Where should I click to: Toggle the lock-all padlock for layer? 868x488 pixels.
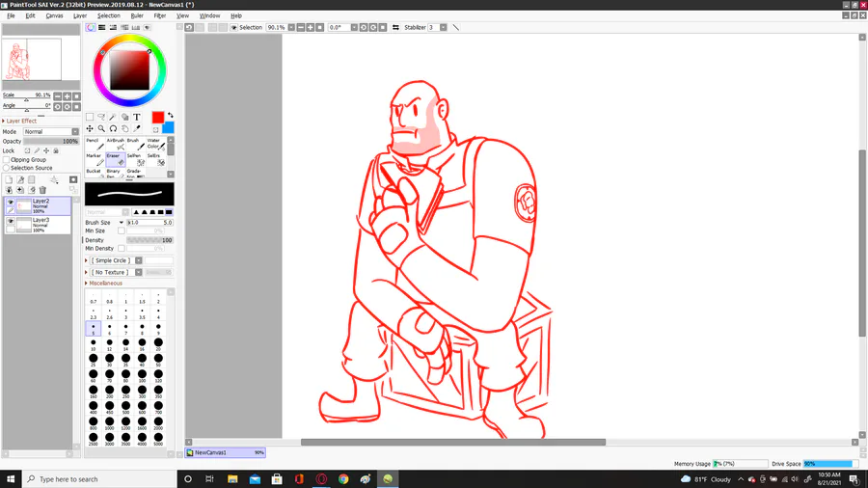(56, 150)
